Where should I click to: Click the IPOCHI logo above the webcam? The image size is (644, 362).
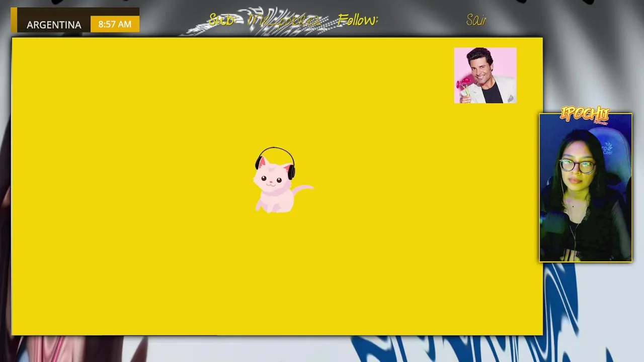click(585, 115)
